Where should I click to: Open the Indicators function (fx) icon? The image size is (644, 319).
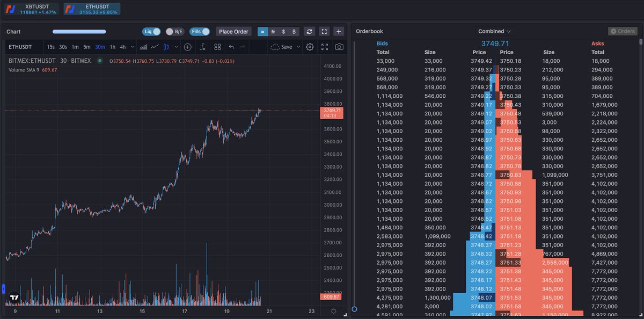tap(203, 47)
